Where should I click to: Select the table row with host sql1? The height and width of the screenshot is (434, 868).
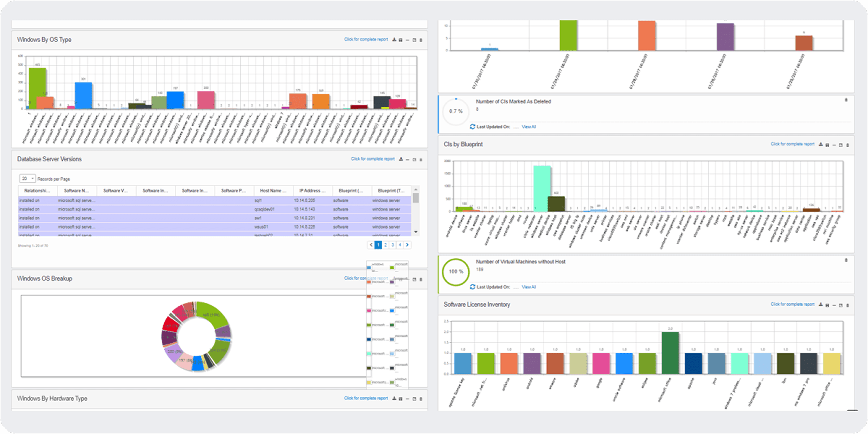pyautogui.click(x=215, y=200)
